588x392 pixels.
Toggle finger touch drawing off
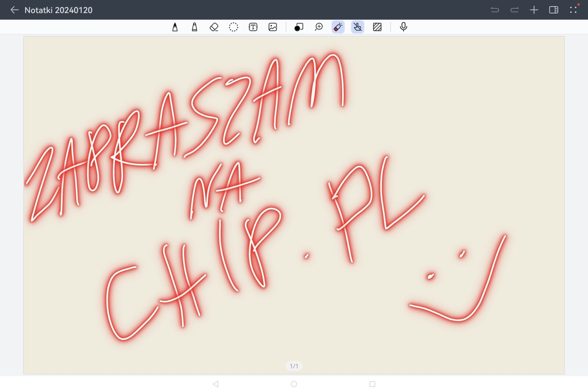[x=358, y=27]
